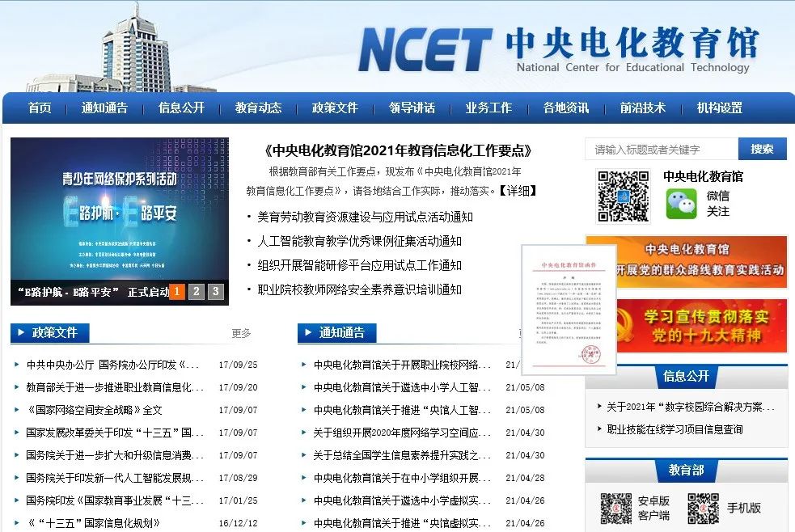Switch to carousel slide 1
This screenshot has height=532, width=795.
(177, 291)
